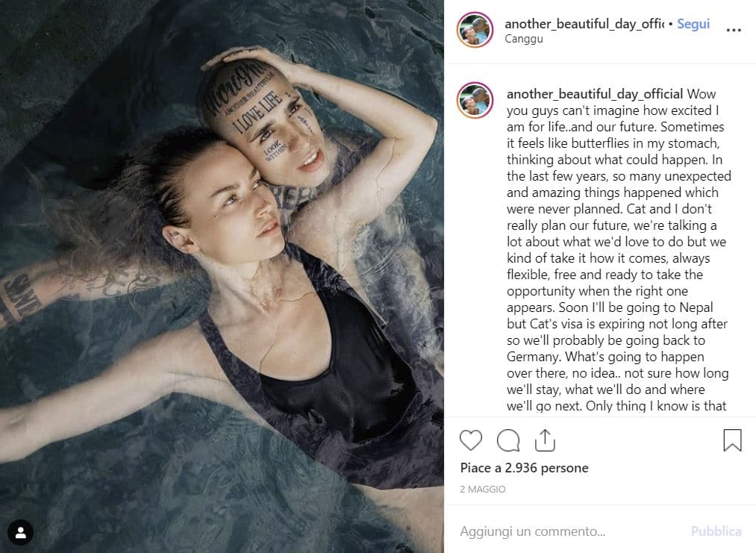
Task: Click the caption's opening word Wow
Action: [x=701, y=93]
